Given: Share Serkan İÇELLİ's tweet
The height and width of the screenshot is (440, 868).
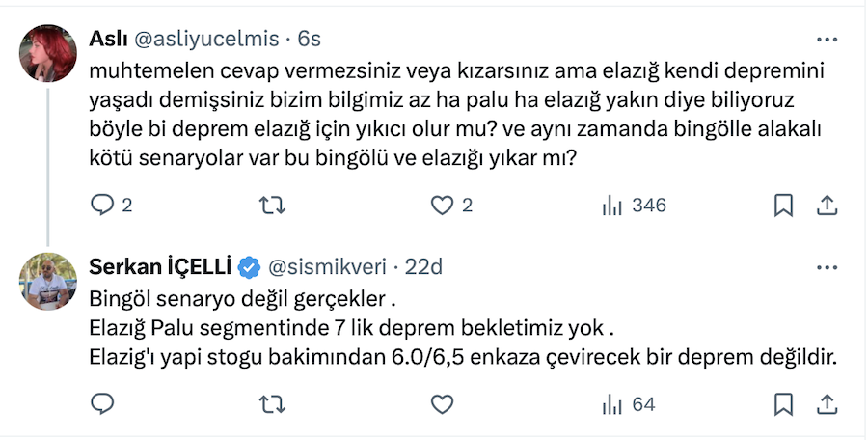Looking at the screenshot, I should coord(827,404).
